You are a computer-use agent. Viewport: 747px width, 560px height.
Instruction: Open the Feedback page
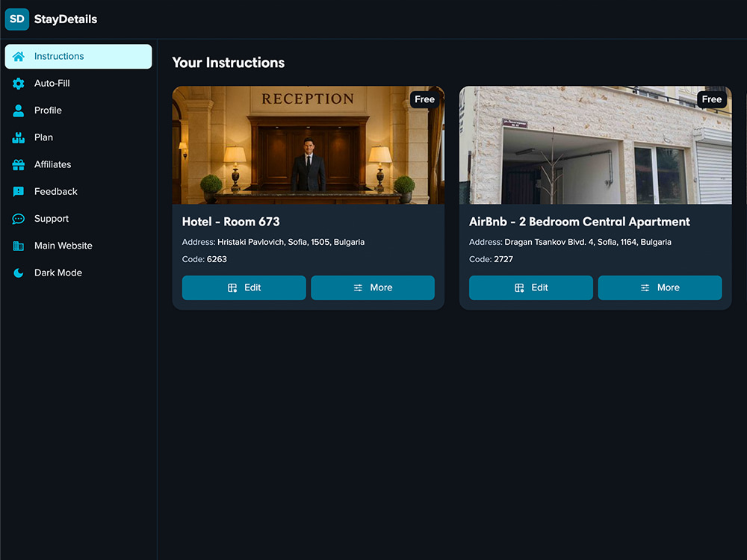coord(78,191)
